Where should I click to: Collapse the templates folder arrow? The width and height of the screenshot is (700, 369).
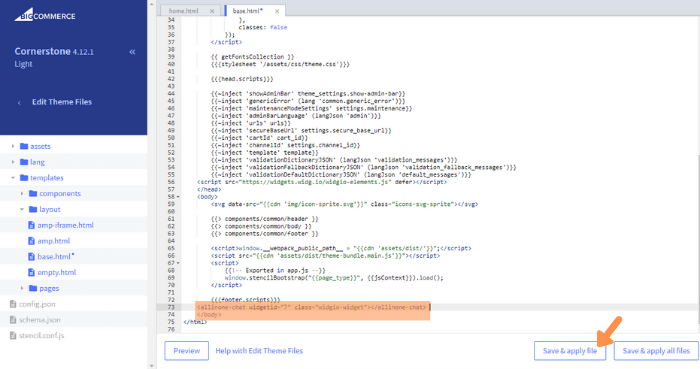13,178
